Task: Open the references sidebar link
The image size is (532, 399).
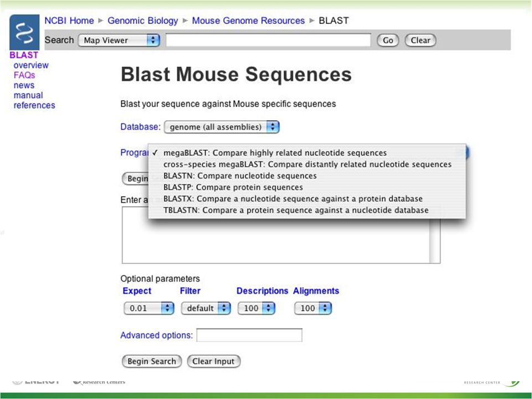Action: [x=34, y=105]
